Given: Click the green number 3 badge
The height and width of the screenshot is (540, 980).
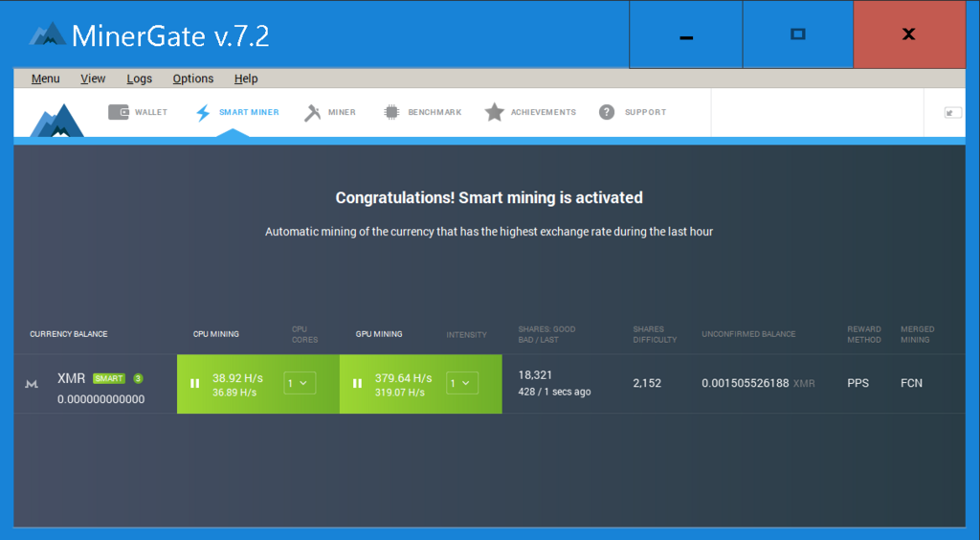Looking at the screenshot, I should tap(138, 378).
